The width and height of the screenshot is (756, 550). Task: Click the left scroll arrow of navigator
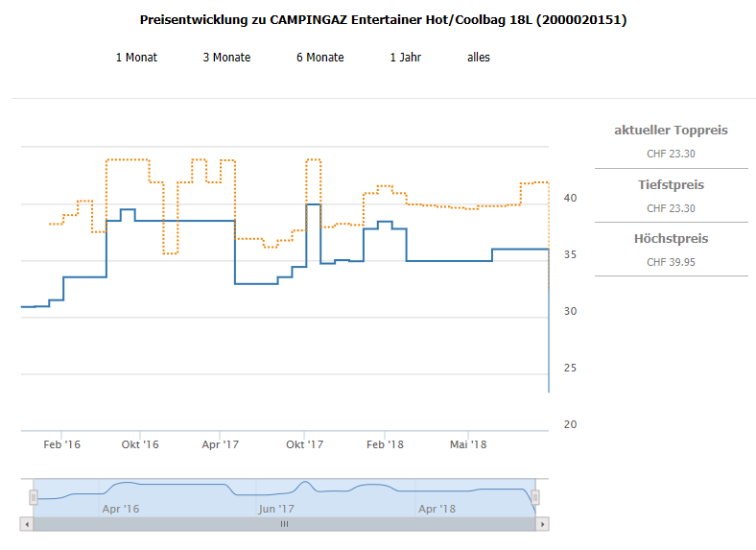click(x=27, y=524)
